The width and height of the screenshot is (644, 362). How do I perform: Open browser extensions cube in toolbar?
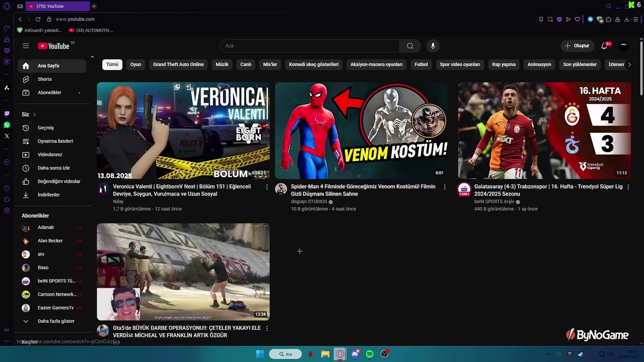[608, 19]
